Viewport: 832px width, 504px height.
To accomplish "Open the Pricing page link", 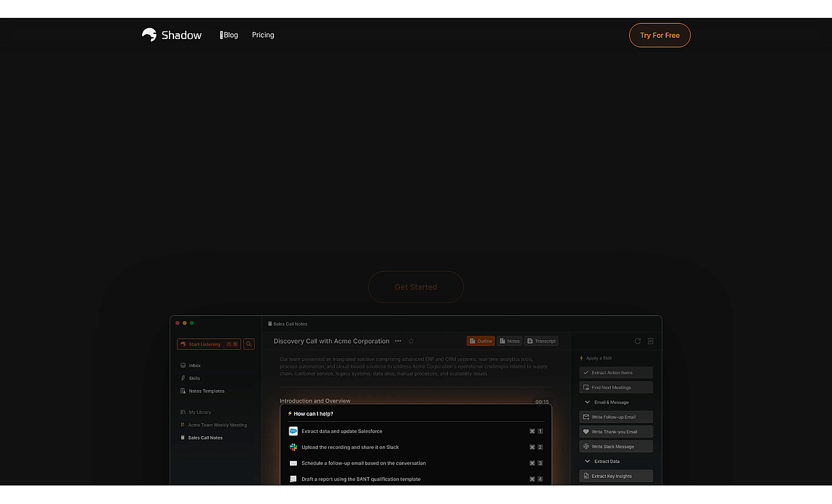I will point(263,35).
